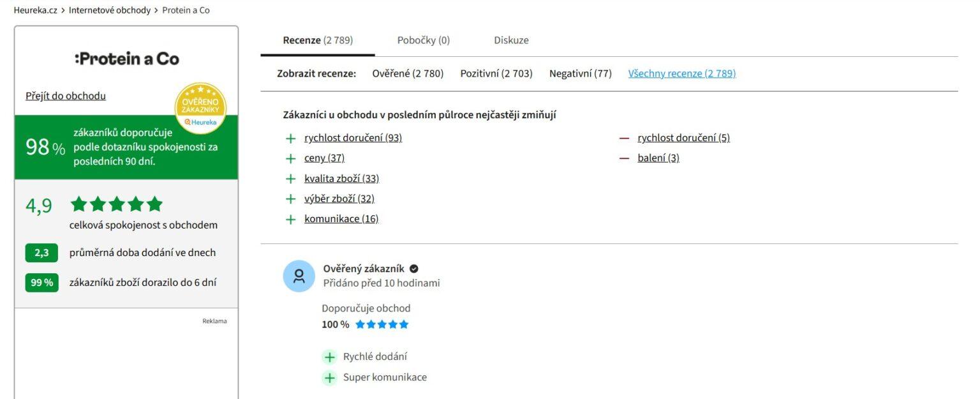Expand the topic "výběr zboží (32)"

tap(339, 199)
